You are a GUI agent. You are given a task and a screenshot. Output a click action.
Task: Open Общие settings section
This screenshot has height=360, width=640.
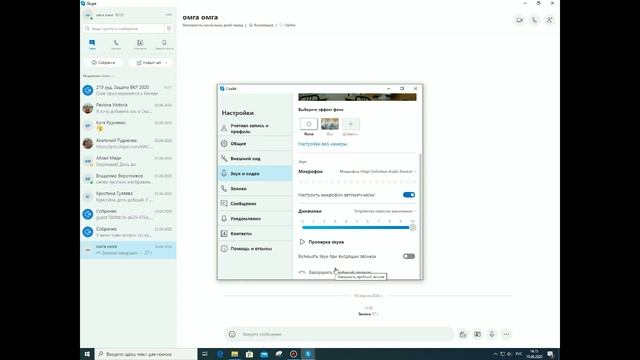pyautogui.click(x=255, y=144)
